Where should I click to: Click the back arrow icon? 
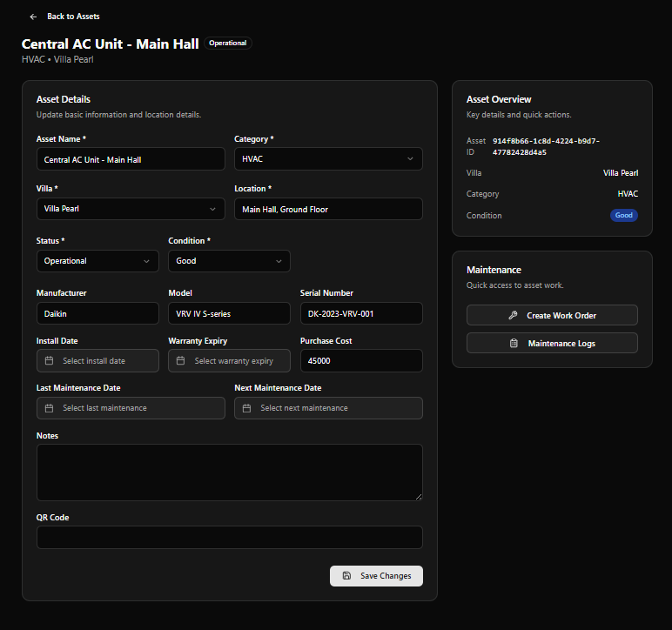[x=33, y=17]
